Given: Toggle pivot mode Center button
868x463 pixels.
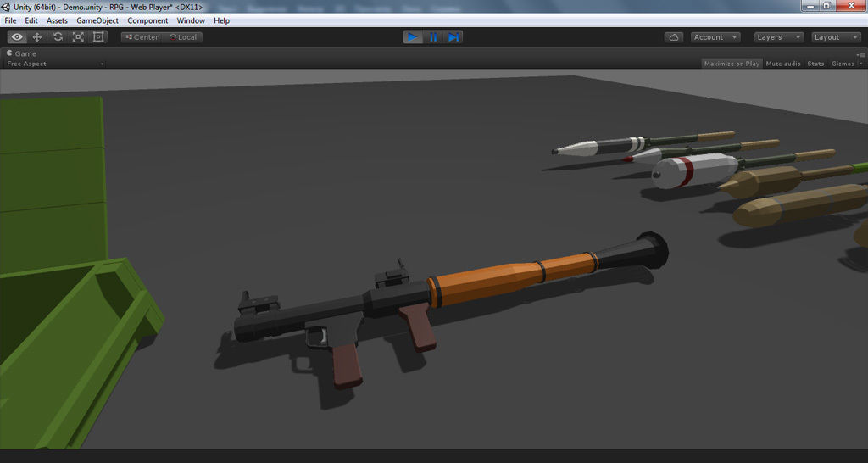Looking at the screenshot, I should [x=142, y=37].
